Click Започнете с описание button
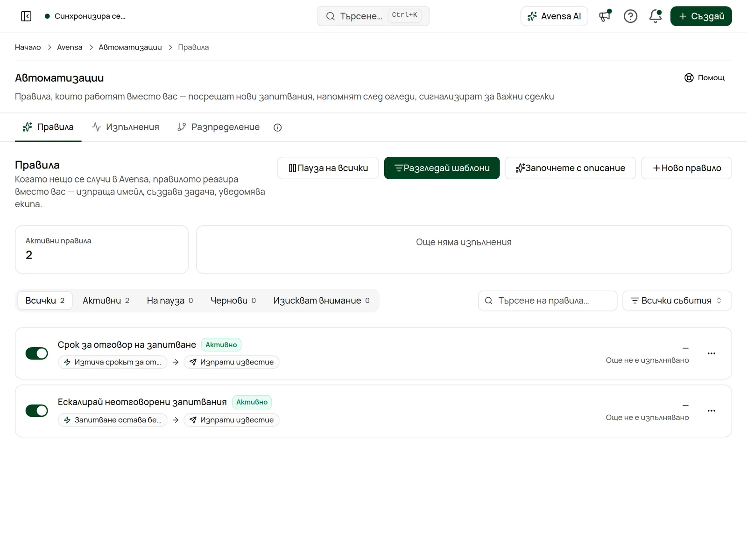Viewport: 747px width, 560px height. tap(571, 168)
